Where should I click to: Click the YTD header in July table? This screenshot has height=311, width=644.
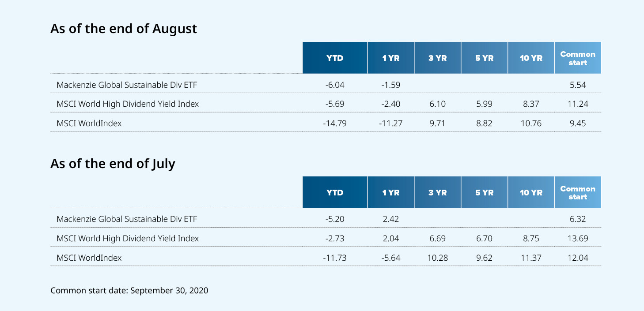[x=335, y=192]
